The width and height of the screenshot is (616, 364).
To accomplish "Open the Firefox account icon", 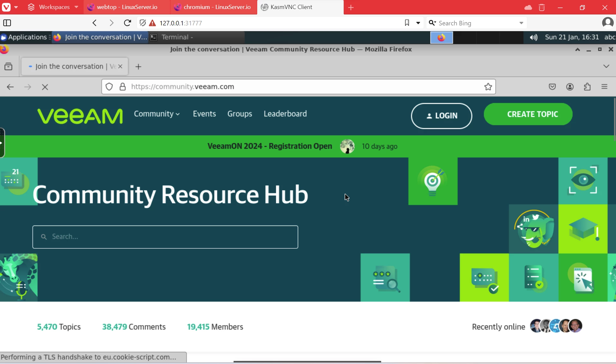I will 570,87.
